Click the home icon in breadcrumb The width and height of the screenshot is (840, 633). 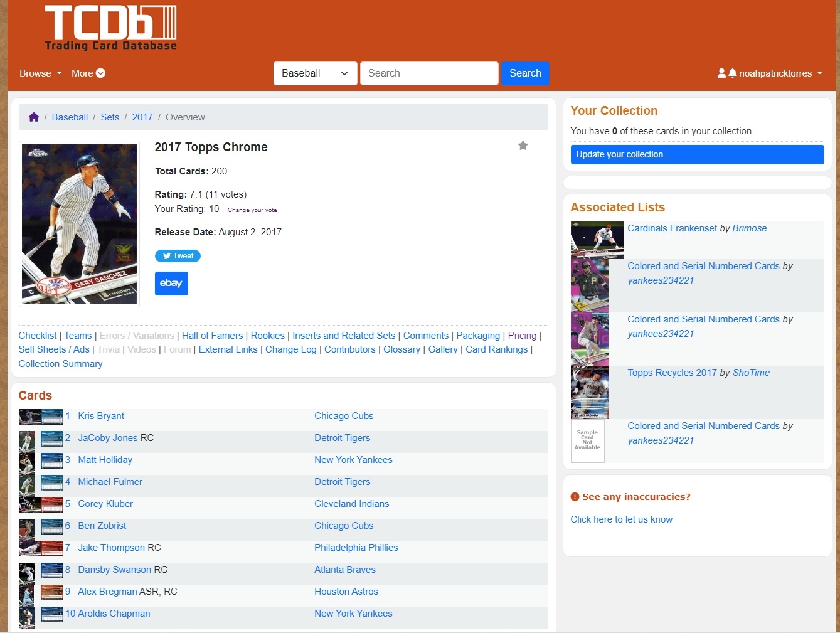point(34,117)
